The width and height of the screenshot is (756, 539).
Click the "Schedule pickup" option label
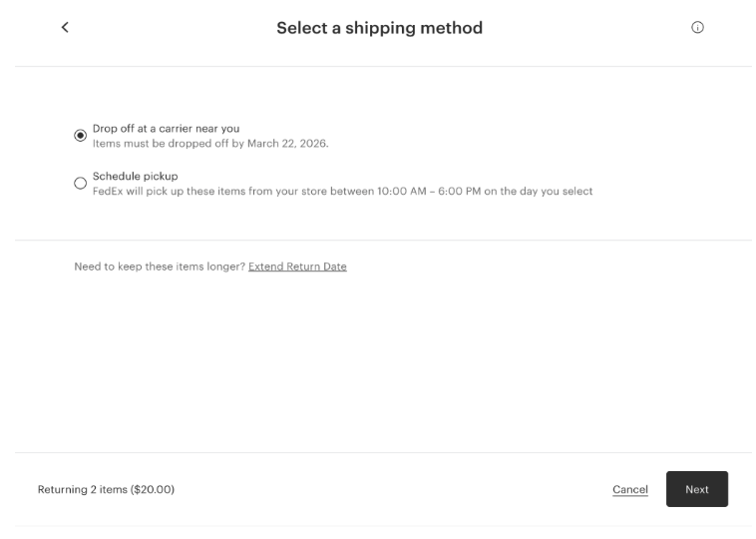135,176
